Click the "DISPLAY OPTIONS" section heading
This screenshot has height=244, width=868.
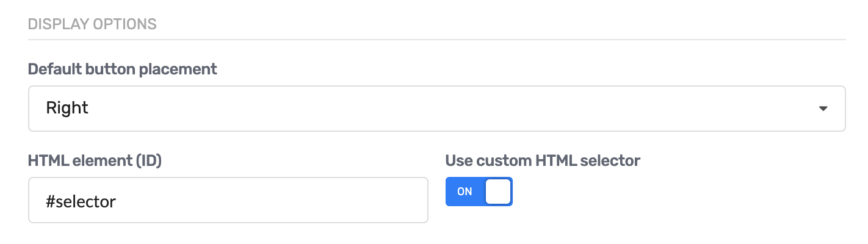point(92,24)
